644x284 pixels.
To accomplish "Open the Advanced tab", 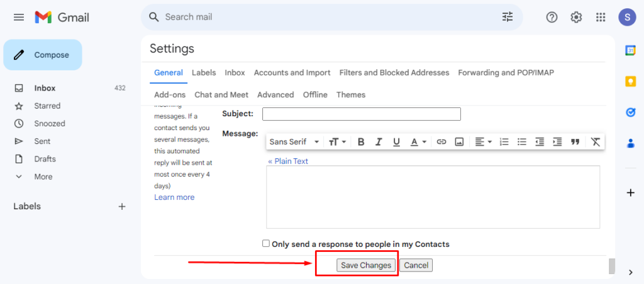I will (275, 95).
